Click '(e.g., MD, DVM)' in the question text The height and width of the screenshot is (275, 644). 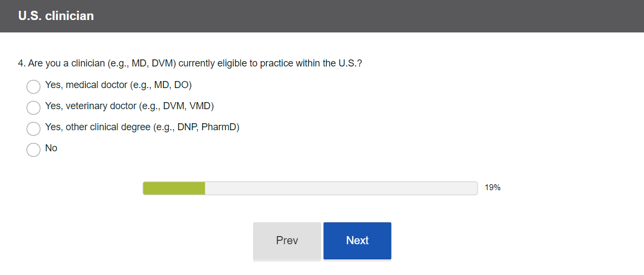coord(142,63)
